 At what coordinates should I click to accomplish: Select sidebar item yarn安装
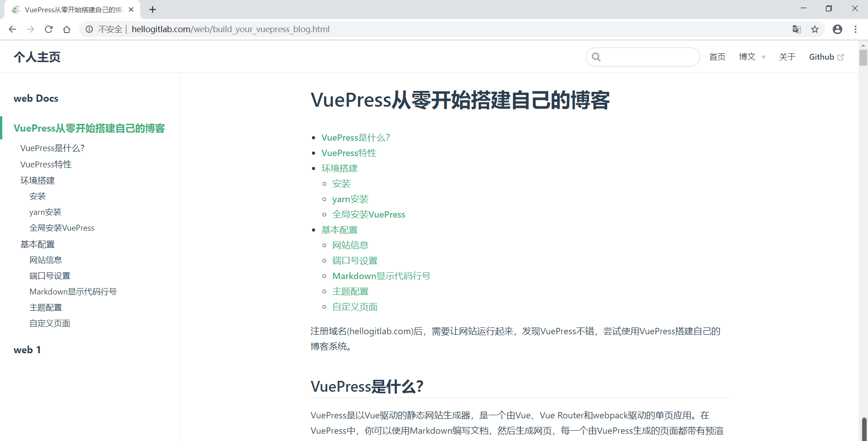pos(45,212)
